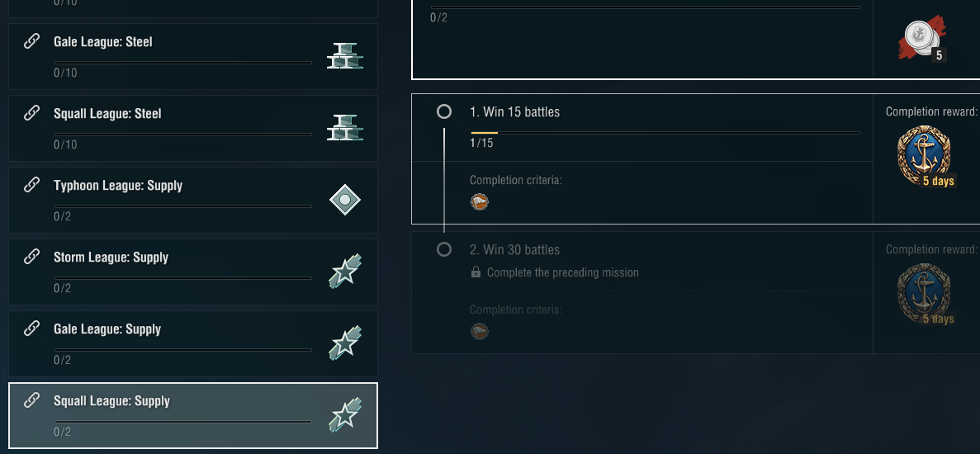Click the Squall League: Supply star icon
Viewport: 980px width, 454px height.
pos(344,415)
